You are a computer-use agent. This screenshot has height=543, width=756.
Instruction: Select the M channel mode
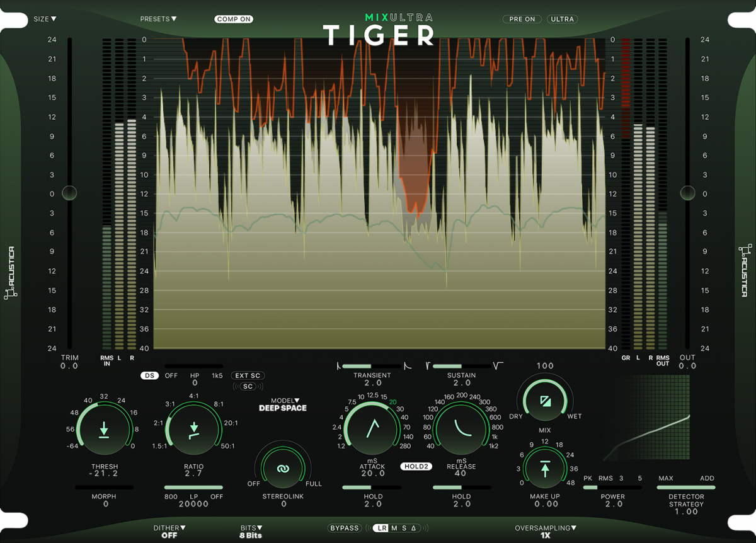point(394,528)
